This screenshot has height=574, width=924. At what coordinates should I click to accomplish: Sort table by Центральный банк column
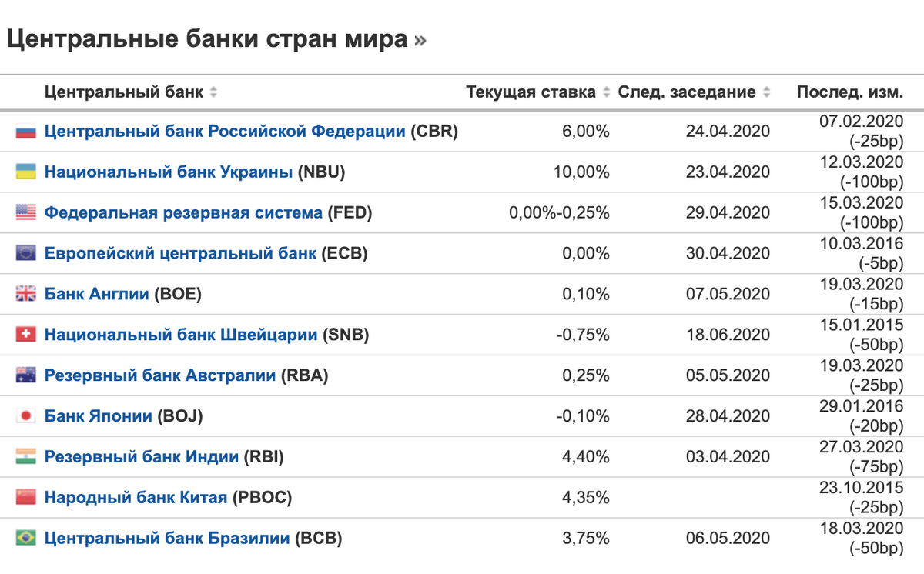[213, 93]
